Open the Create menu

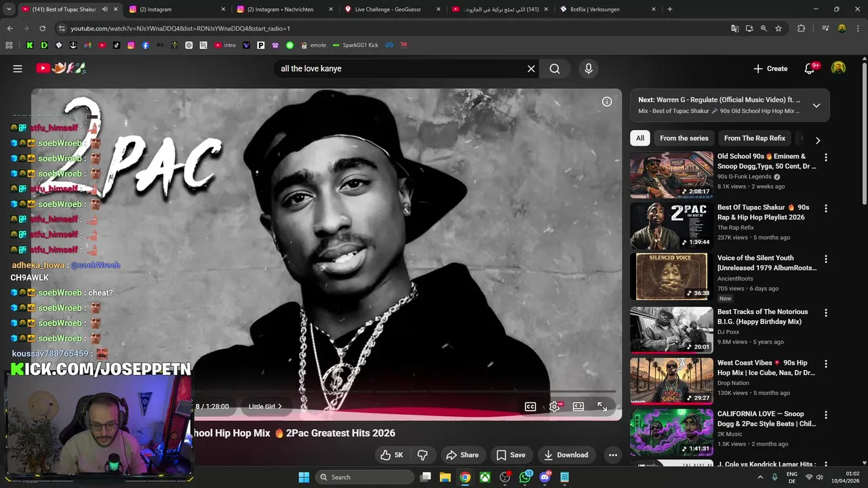pyautogui.click(x=770, y=68)
